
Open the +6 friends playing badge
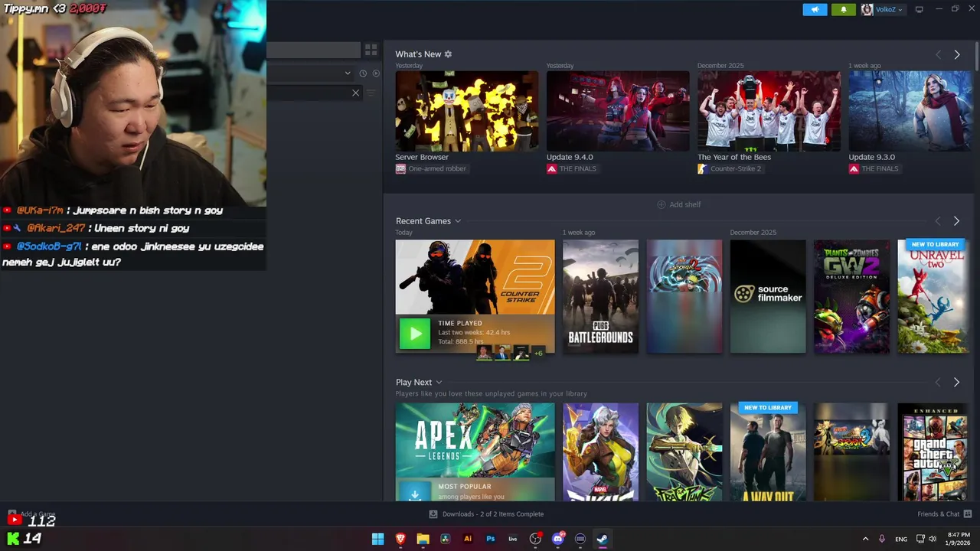point(538,353)
